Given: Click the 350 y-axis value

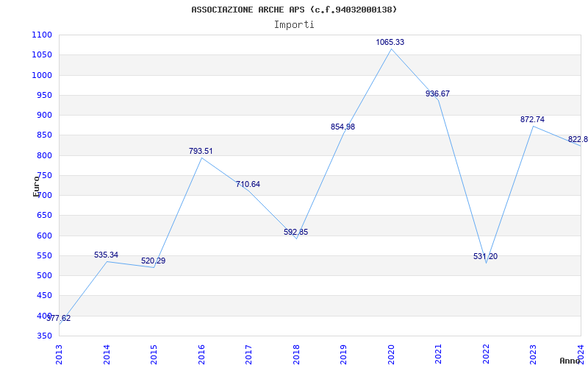Looking at the screenshot, I should (x=44, y=336).
